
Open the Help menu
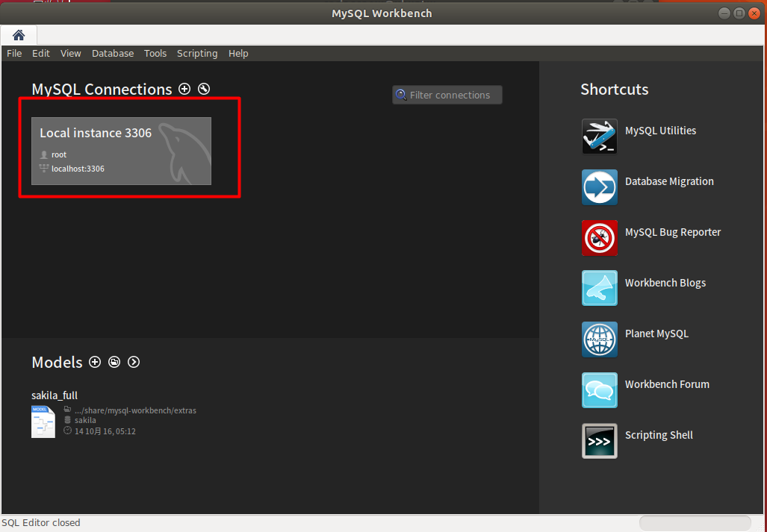coord(238,53)
